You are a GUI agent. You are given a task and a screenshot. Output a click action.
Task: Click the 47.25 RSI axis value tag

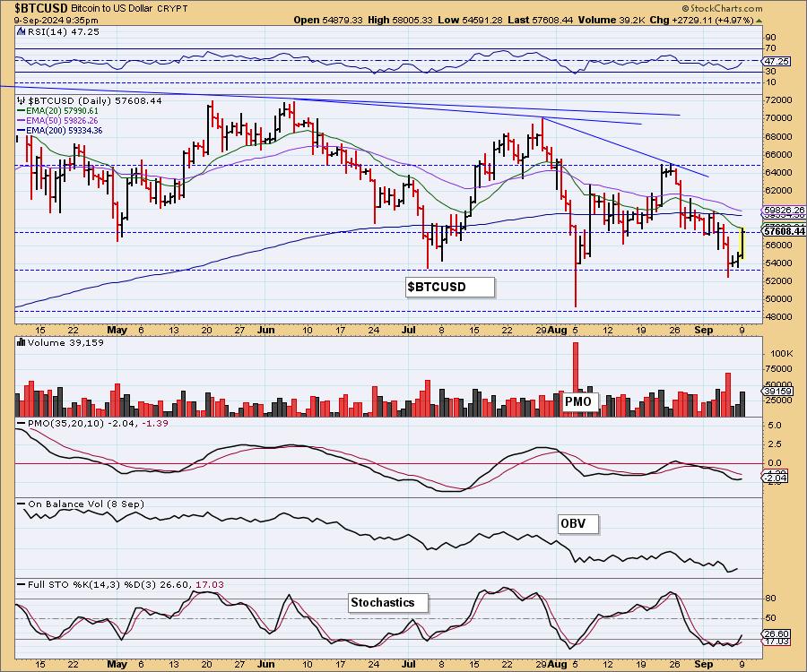(777, 61)
